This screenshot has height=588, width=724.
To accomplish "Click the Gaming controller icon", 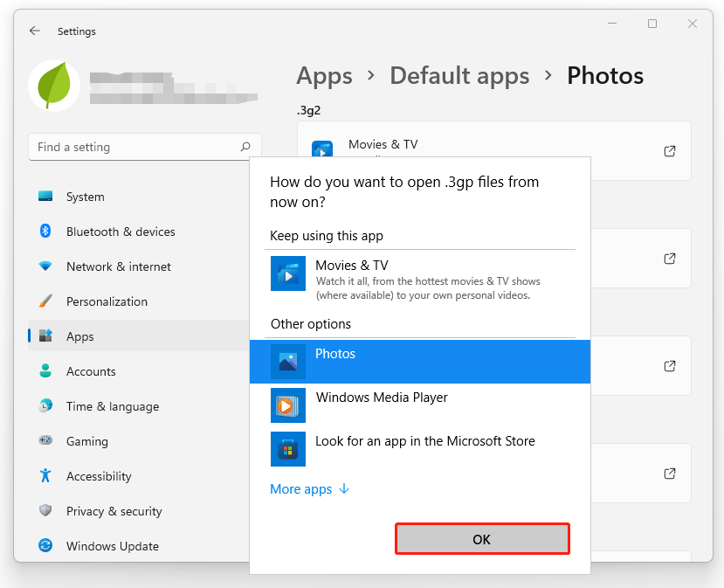I will [45, 440].
